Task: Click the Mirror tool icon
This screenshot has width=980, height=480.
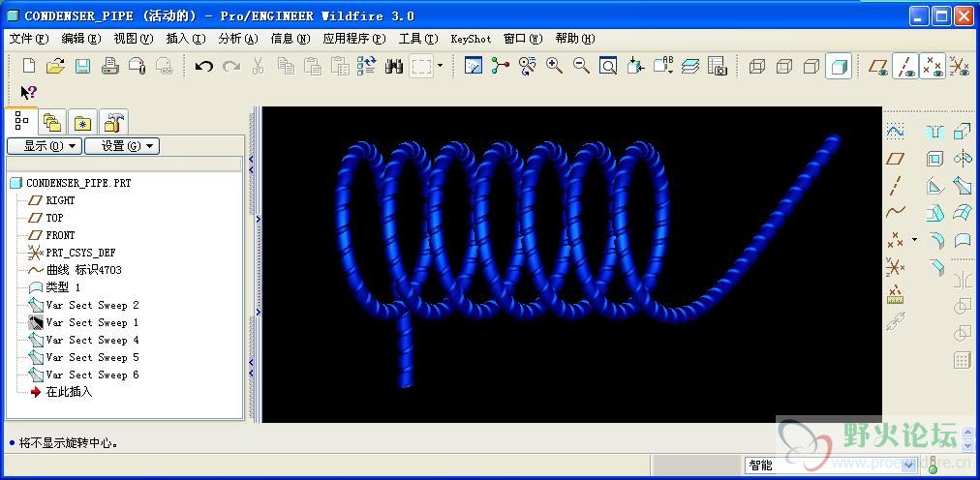Action: (962, 159)
